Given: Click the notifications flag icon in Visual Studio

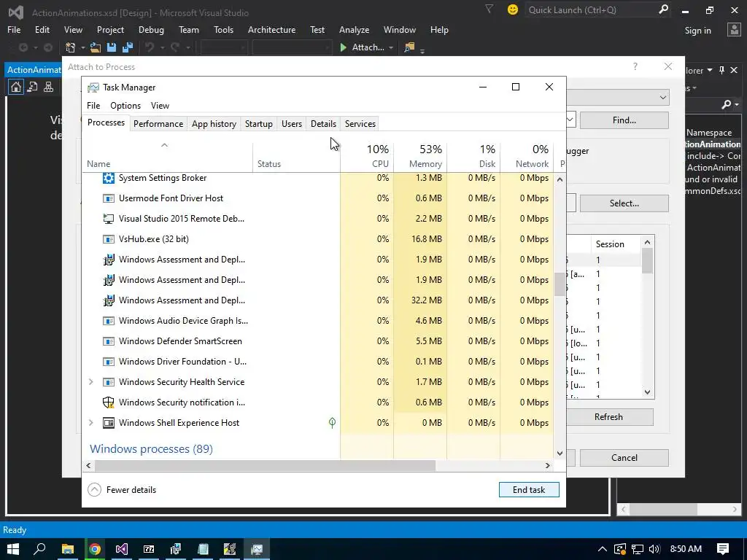Looking at the screenshot, I should [x=489, y=9].
